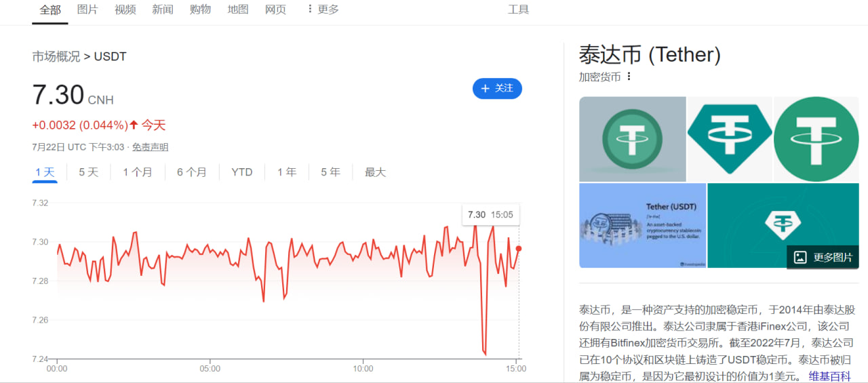The width and height of the screenshot is (868, 383).
Task: Open the grey-background Tether coin image
Action: tap(633, 139)
